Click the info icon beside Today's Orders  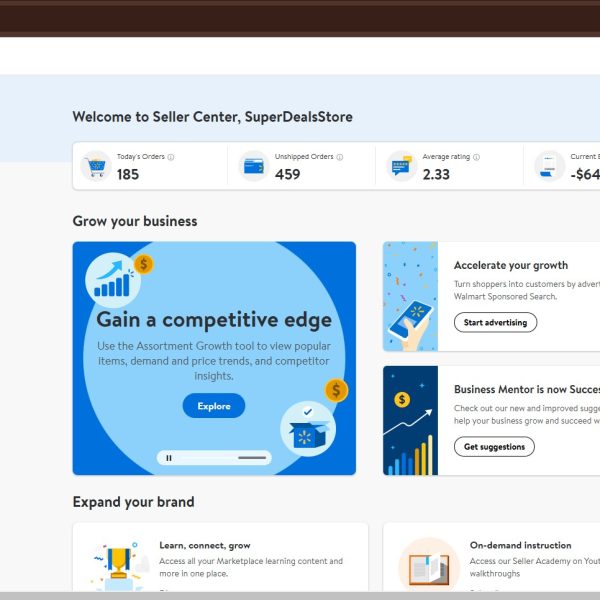tap(171, 157)
